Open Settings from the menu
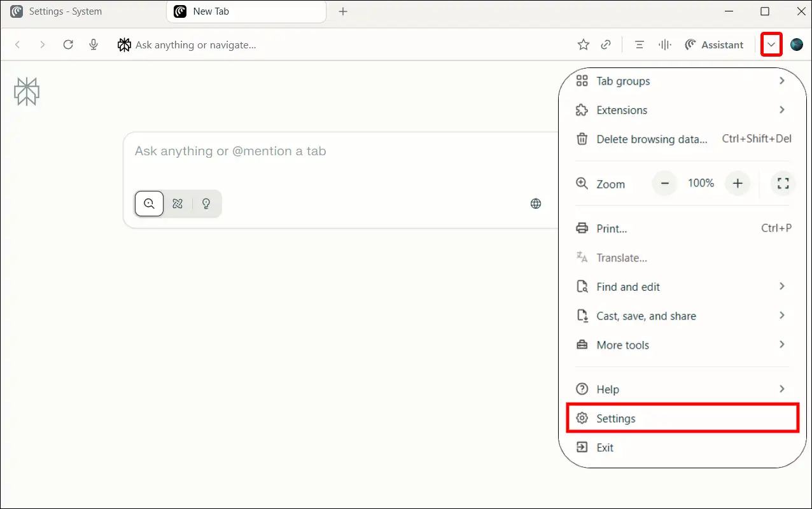The image size is (812, 509). coord(681,418)
